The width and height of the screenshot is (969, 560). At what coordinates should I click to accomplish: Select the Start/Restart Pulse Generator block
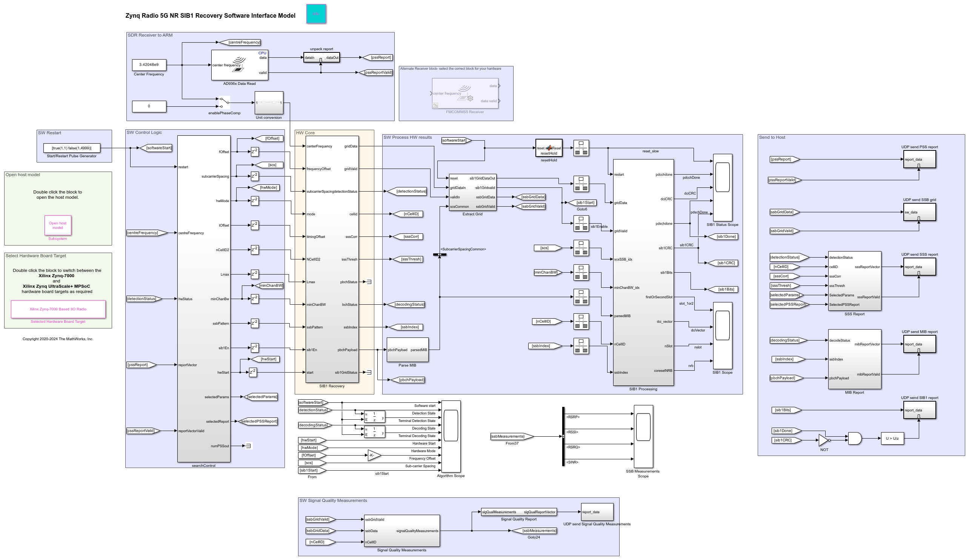point(72,148)
